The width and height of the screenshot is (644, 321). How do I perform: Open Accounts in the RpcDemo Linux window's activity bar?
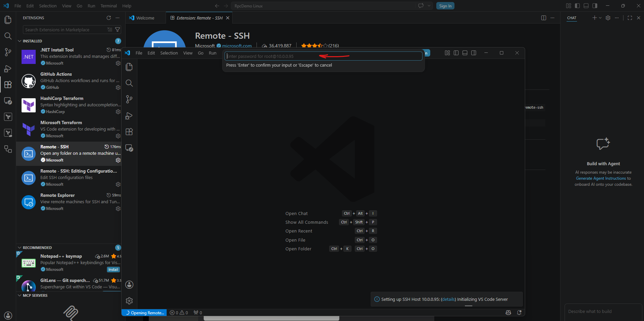[x=8, y=316]
